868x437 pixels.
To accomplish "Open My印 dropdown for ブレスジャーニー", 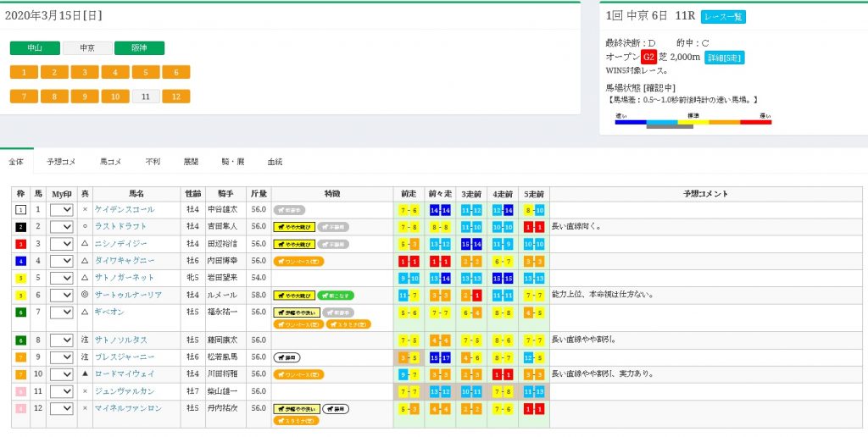I will 61,357.
